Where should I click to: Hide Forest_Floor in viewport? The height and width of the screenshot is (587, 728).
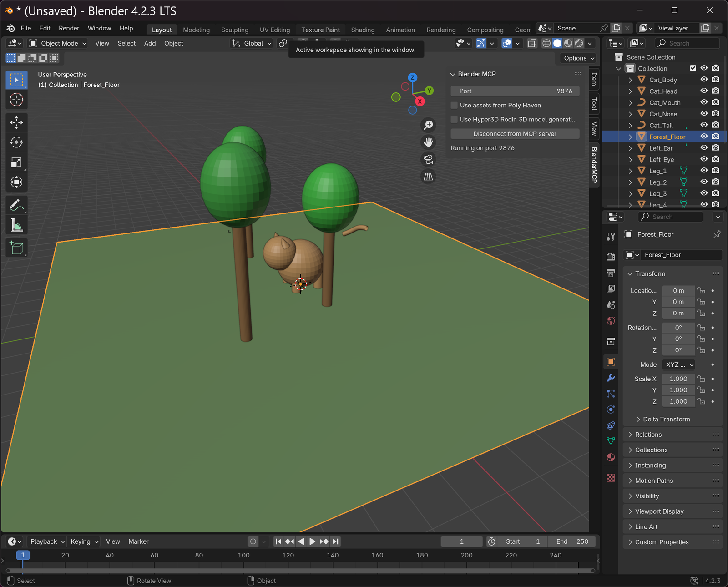coord(704,137)
